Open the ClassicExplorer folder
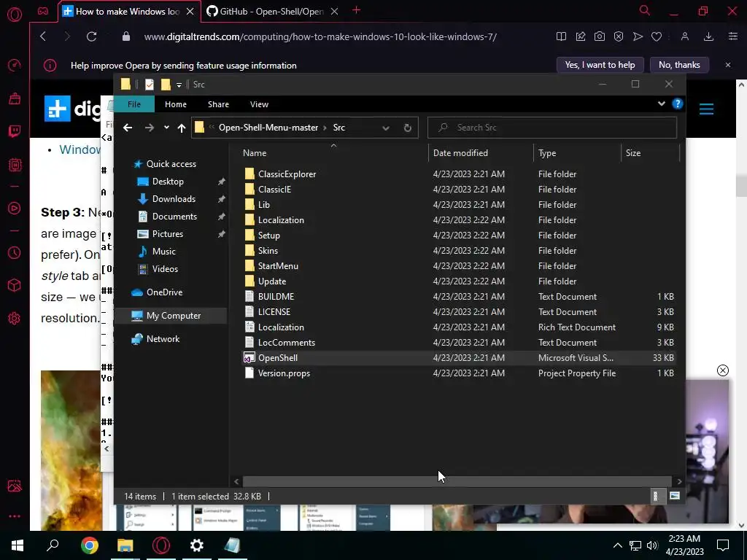747x560 pixels. pos(287,174)
